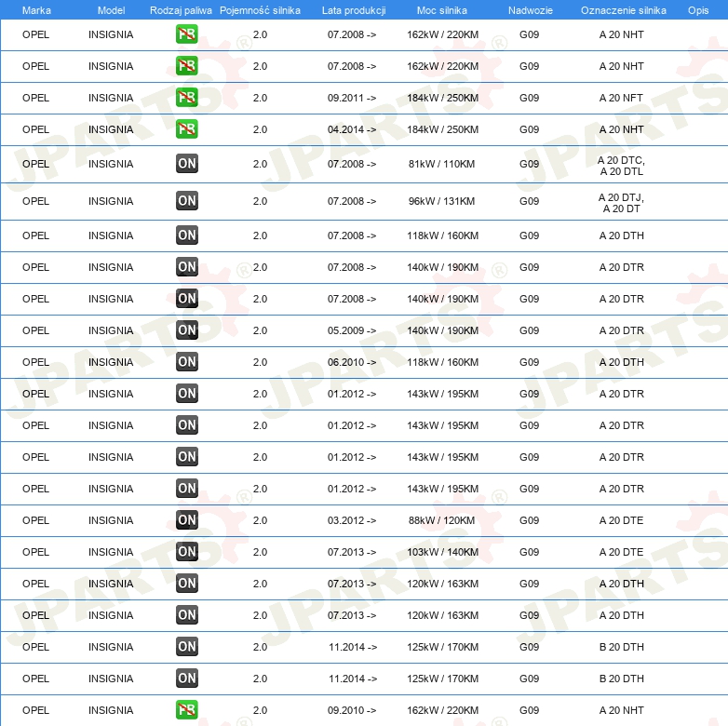Viewport: 728px width, 726px height.
Task: Click the ON diesel icon in the 81kW / 110KM row
Action: [x=186, y=164]
